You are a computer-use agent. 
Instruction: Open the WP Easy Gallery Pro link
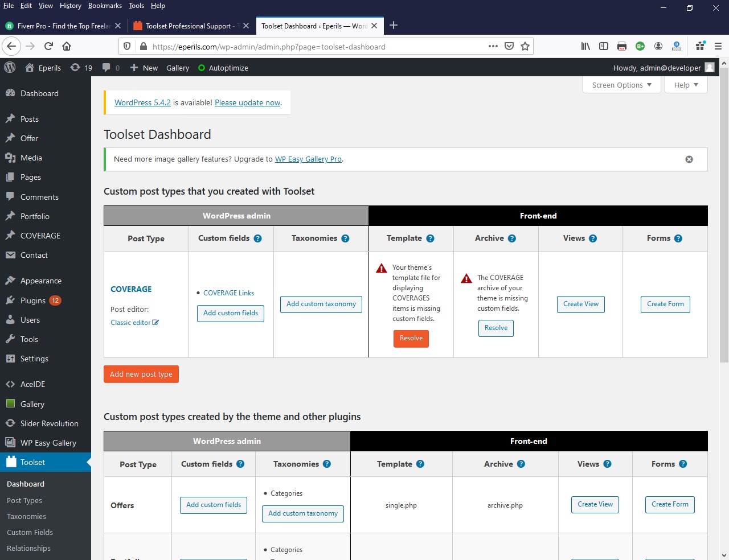coord(308,159)
